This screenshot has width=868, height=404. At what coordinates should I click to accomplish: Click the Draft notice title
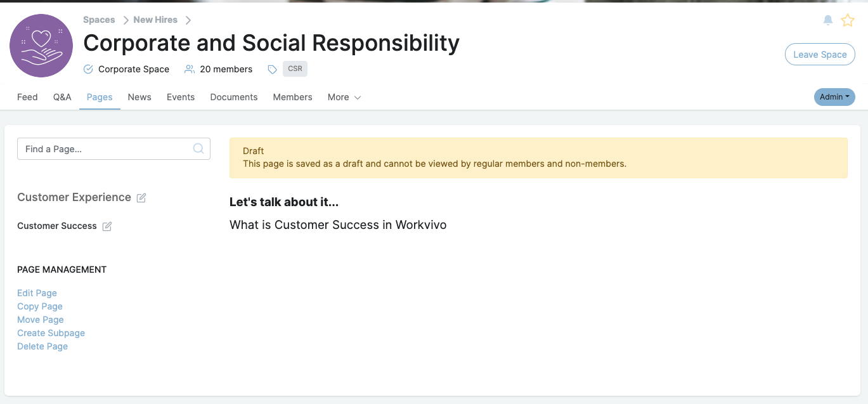tap(254, 151)
